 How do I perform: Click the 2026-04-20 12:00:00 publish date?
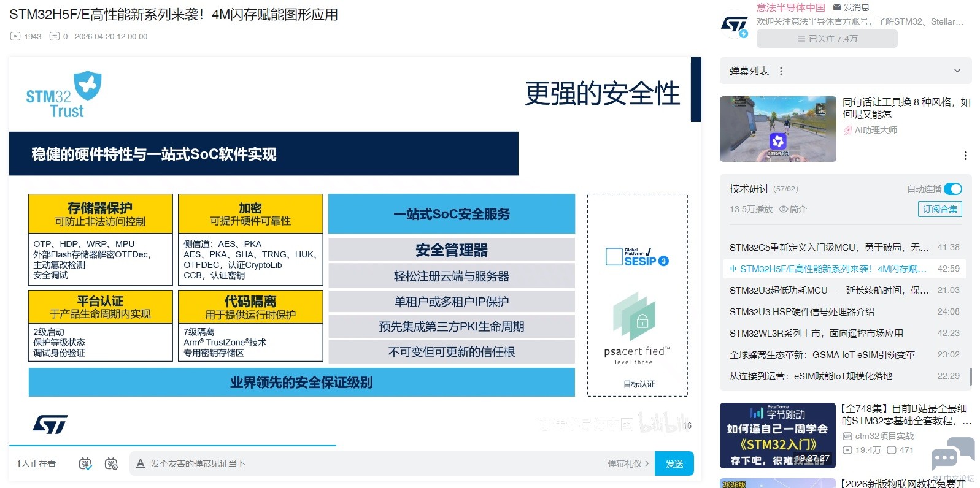[x=111, y=36]
